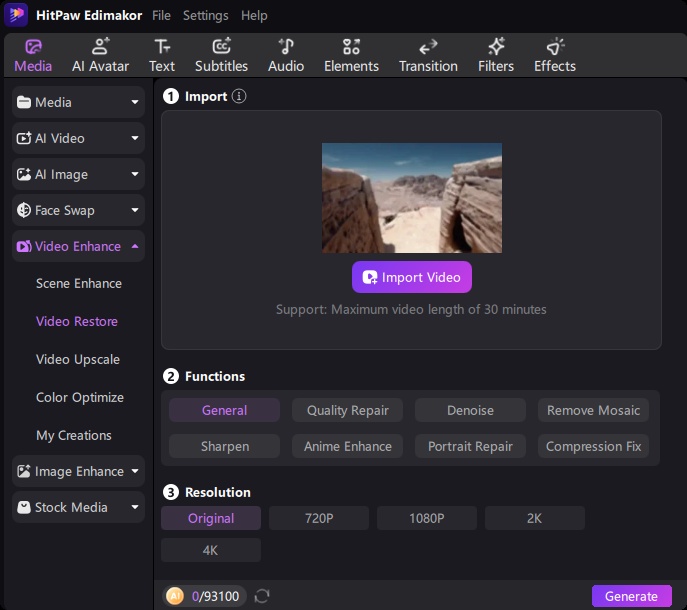Open the Media tab icon
Screen dimensions: 687x610
pos(33,46)
